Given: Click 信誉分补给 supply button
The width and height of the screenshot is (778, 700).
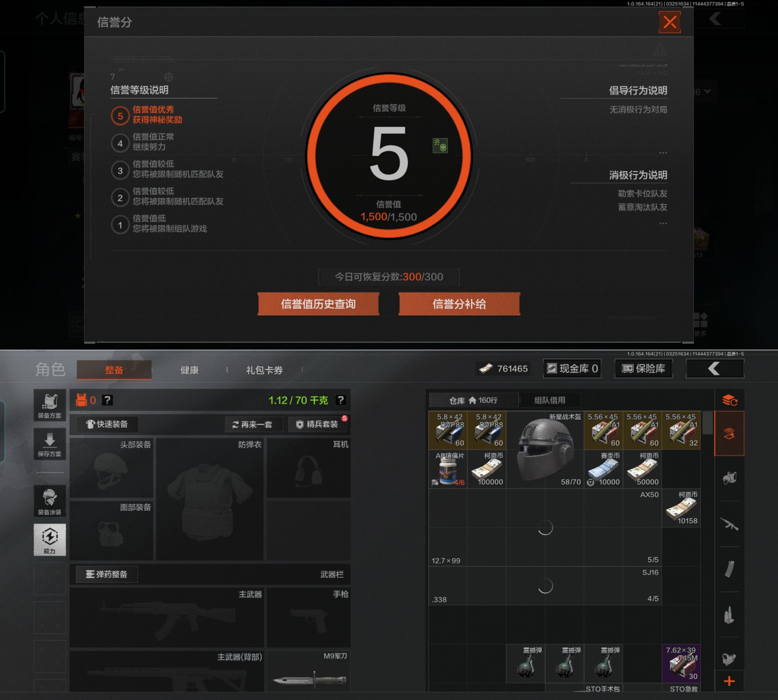Looking at the screenshot, I should [459, 304].
